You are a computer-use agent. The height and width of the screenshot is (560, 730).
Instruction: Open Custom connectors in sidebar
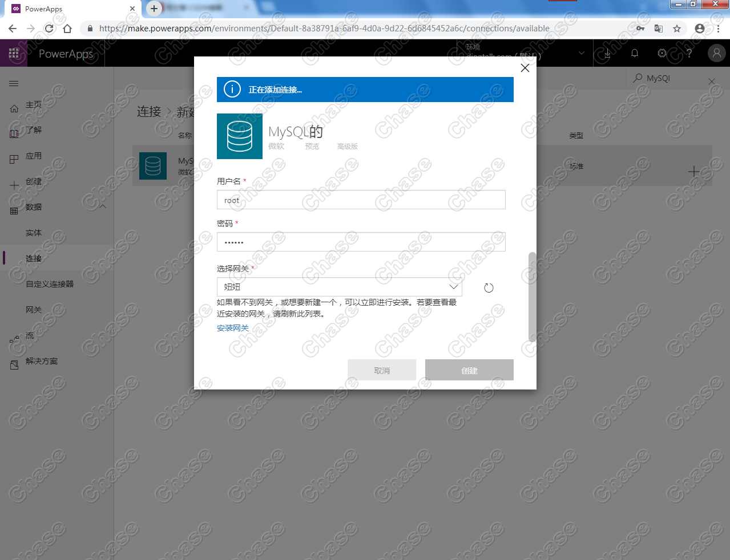click(50, 284)
